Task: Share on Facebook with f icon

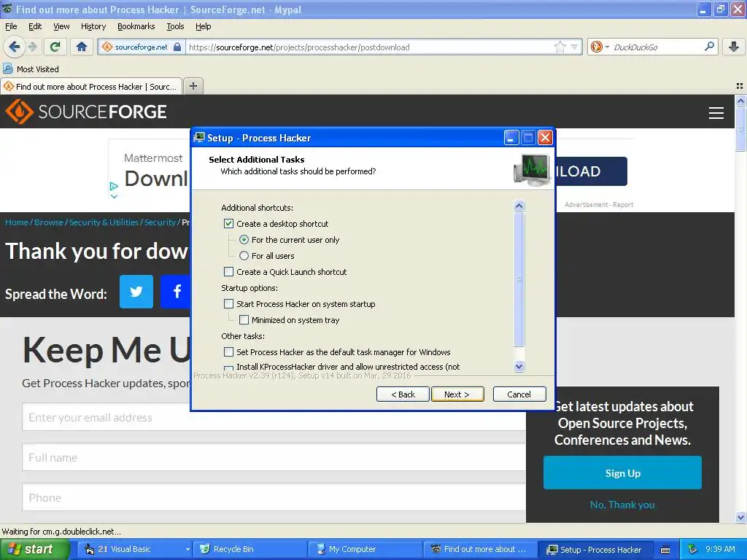Action: [x=176, y=292]
